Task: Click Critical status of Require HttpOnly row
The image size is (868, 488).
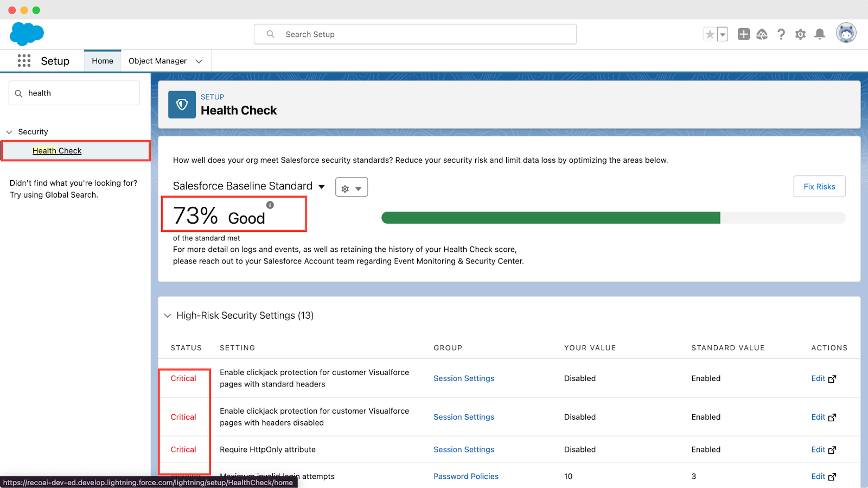Action: point(183,449)
